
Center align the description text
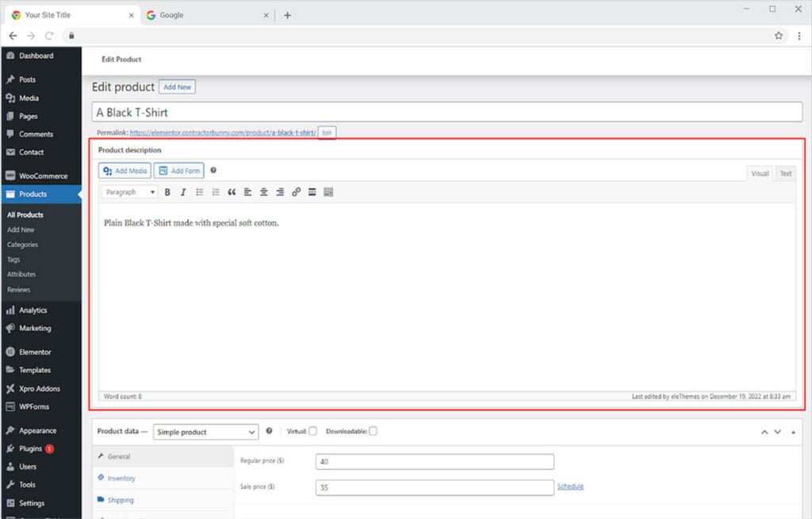point(264,193)
